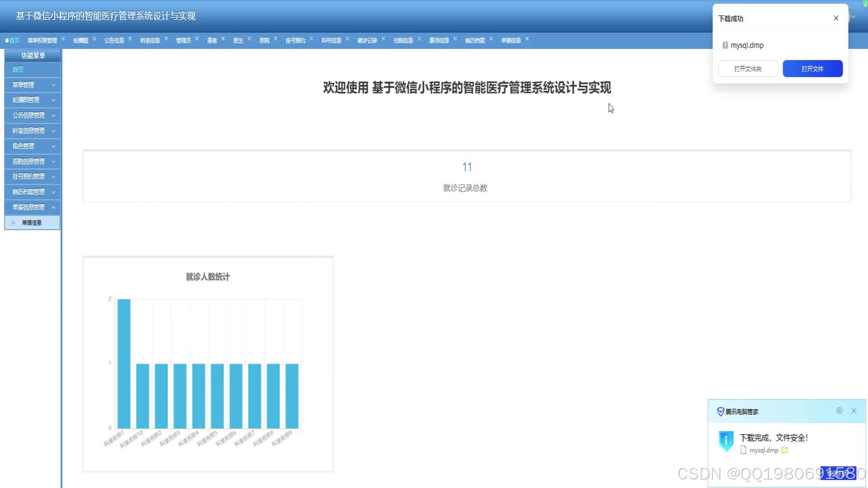Viewport: 868px width, 488px height.
Task: Click the 打开文件夹 button
Action: [747, 69]
